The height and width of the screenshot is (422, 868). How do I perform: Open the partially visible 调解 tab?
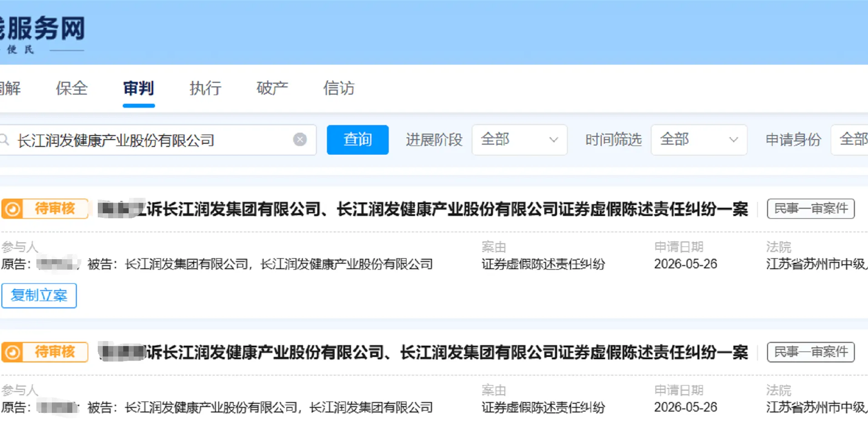(10, 88)
